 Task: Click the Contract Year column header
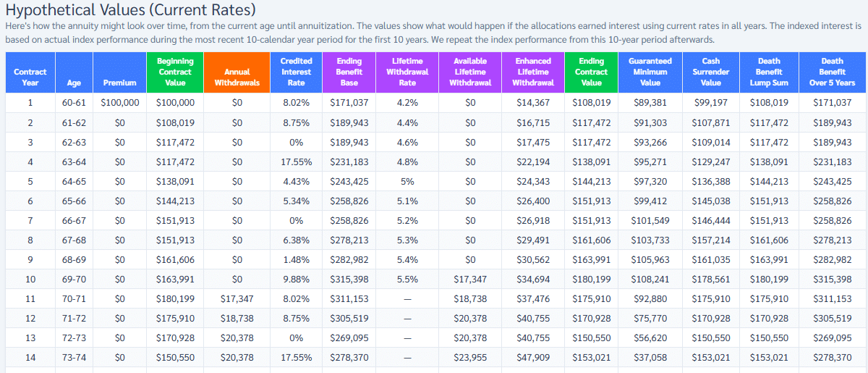click(30, 72)
